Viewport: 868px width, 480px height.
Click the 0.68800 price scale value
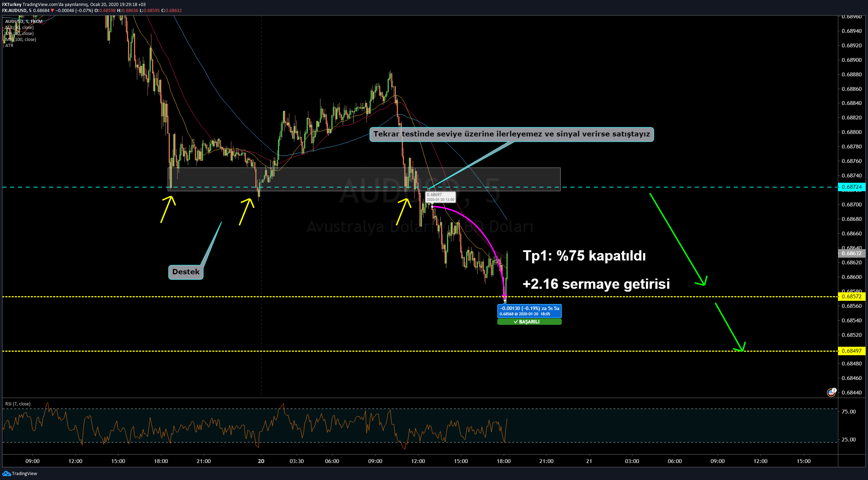(x=852, y=132)
